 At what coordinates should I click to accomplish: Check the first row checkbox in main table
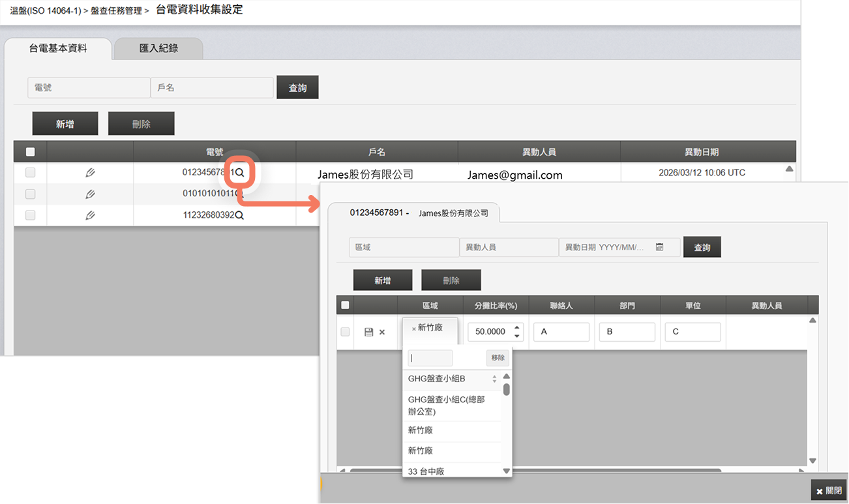click(x=30, y=173)
